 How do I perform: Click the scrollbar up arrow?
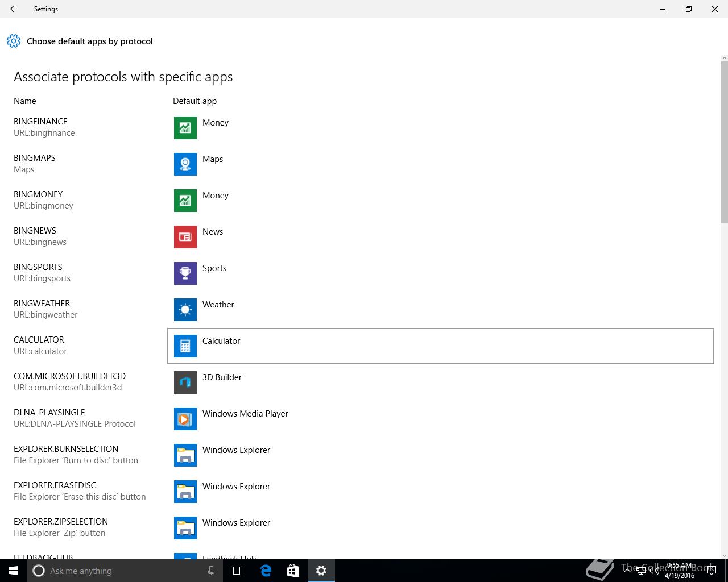(724, 58)
